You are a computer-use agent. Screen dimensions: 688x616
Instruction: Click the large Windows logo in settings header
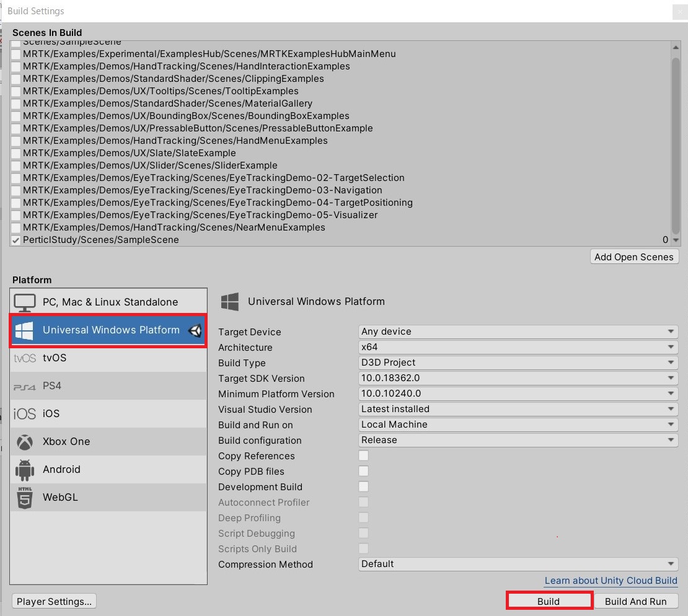tap(230, 302)
